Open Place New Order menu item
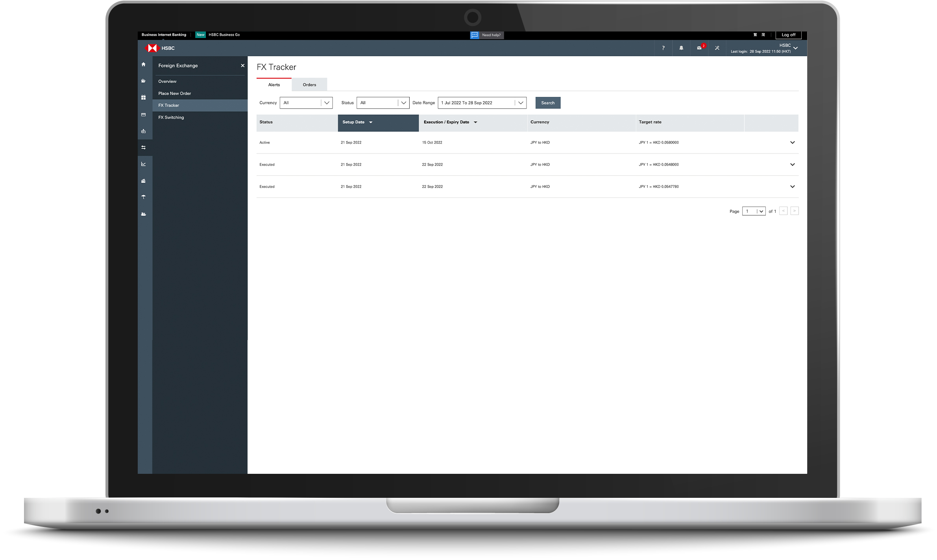937x560 pixels. pos(174,93)
